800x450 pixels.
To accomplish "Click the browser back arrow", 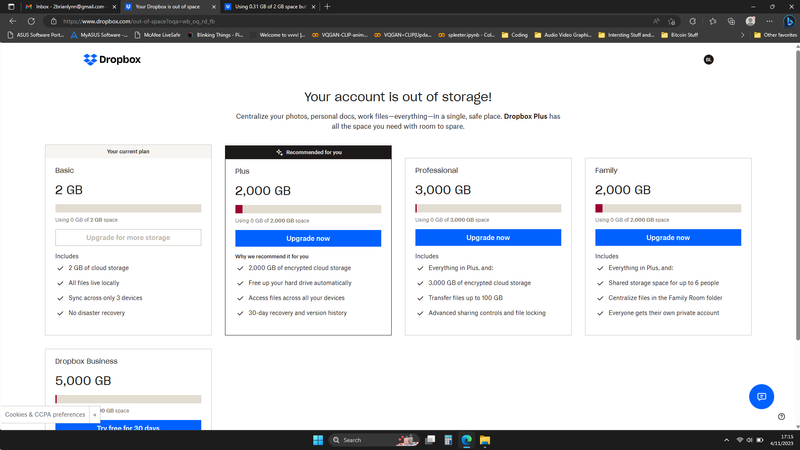I will click(x=12, y=20).
